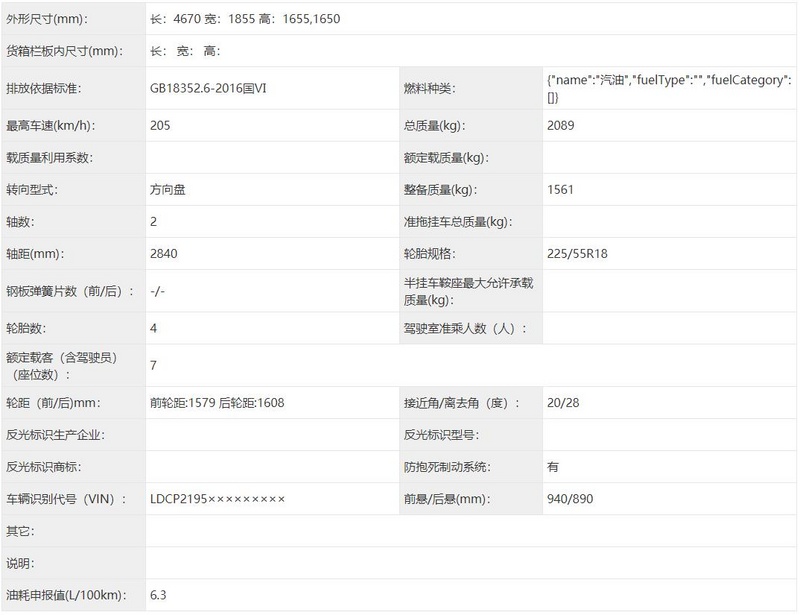Screen dimensions: 800x615
Task: Click the 货箱栏板内尺寸(mm) label
Action: click(x=64, y=51)
